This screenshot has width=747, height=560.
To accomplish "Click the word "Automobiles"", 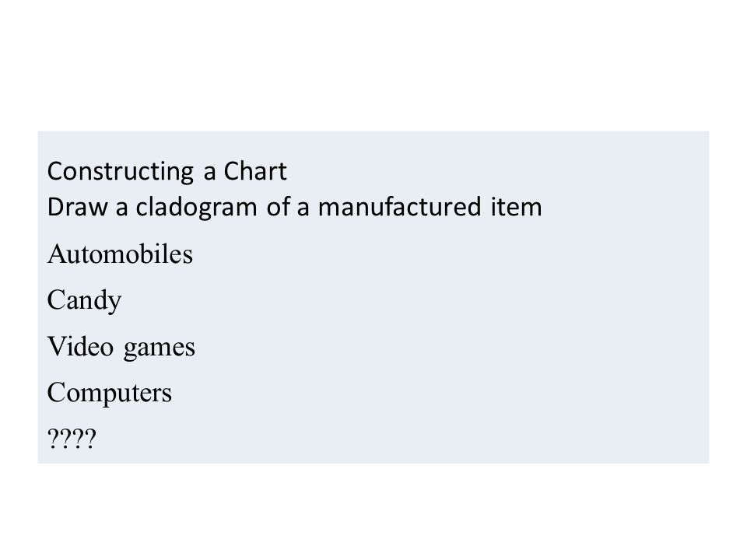I will tap(120, 254).
